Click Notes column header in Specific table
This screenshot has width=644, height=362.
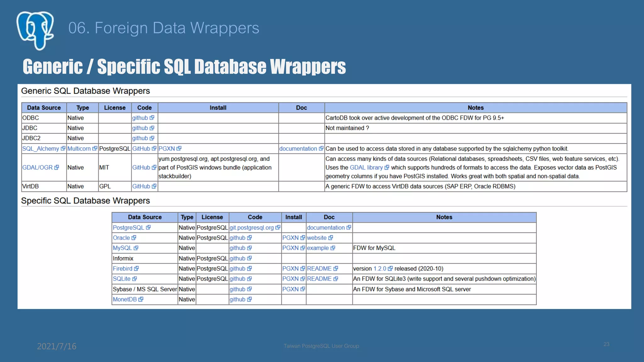coord(444,217)
